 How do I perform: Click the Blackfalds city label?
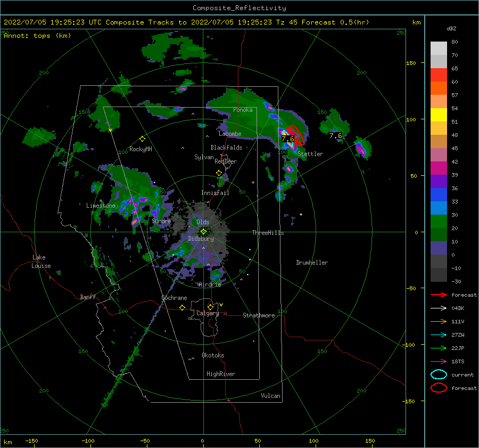pos(226,148)
